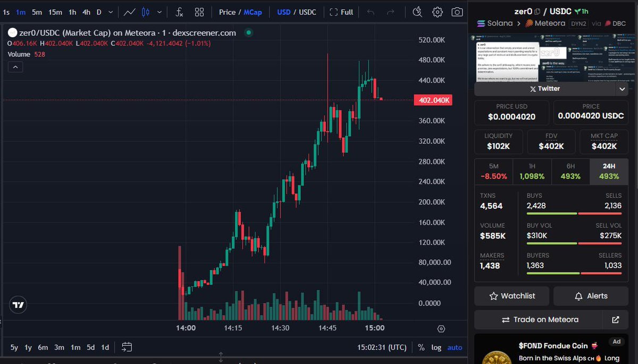Select the 6H stats tab
Image resolution: width=638 pixels, height=364 pixels.
tap(570, 172)
